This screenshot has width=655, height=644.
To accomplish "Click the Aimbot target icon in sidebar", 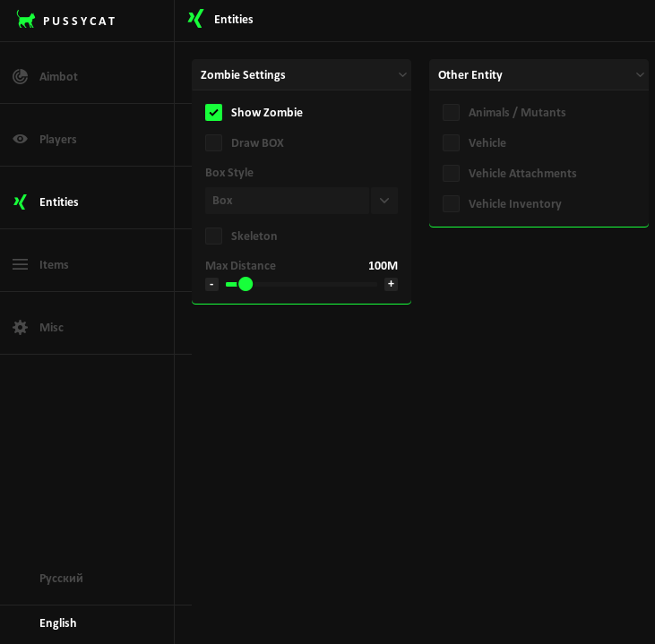I will 20,76.
